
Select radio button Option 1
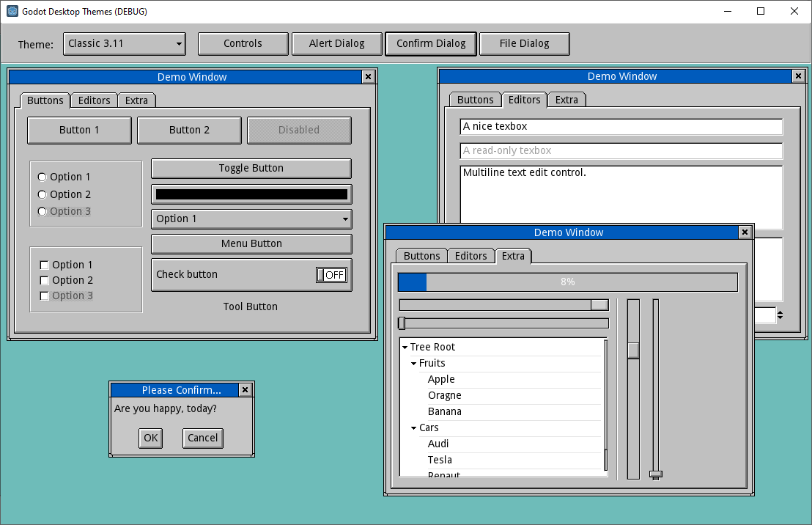click(x=64, y=177)
